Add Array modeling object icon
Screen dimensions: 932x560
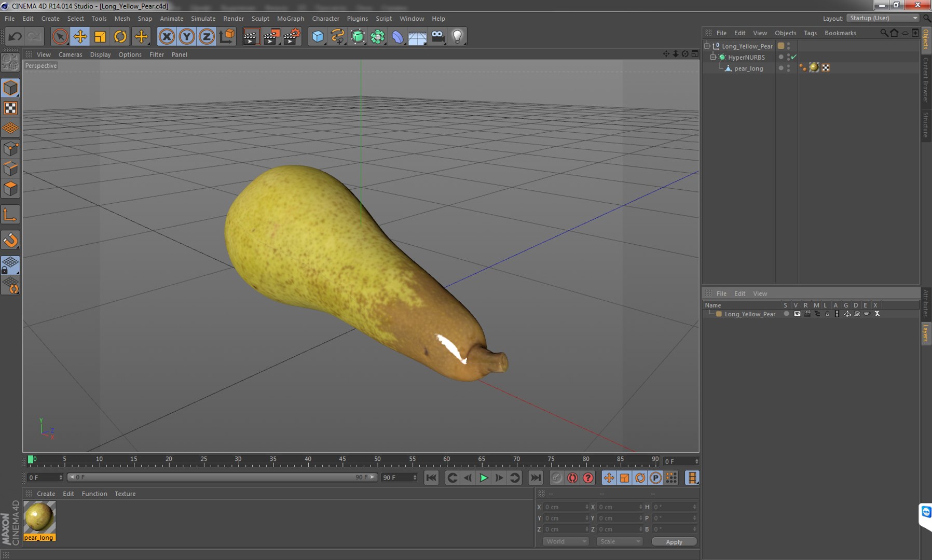(x=378, y=36)
